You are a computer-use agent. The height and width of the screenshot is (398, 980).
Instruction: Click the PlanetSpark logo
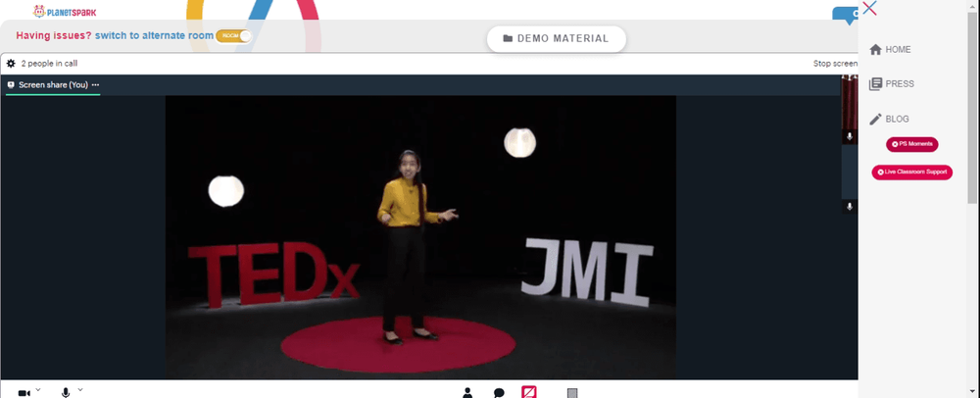[65, 11]
